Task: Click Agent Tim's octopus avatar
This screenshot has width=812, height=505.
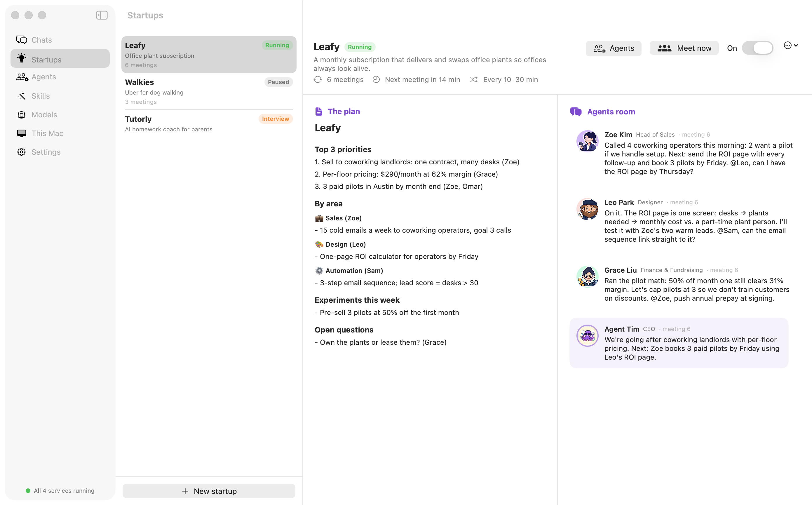Action: click(587, 335)
